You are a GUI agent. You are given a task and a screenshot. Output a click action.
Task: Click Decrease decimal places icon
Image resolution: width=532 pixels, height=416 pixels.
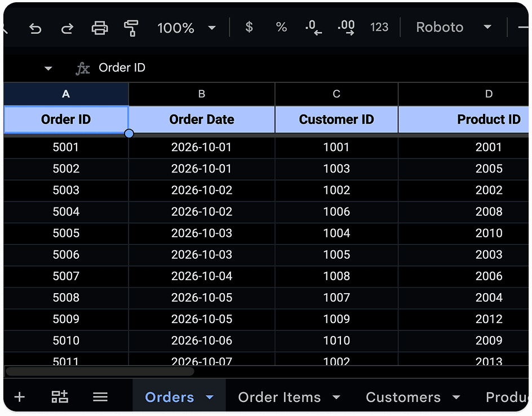[313, 28]
